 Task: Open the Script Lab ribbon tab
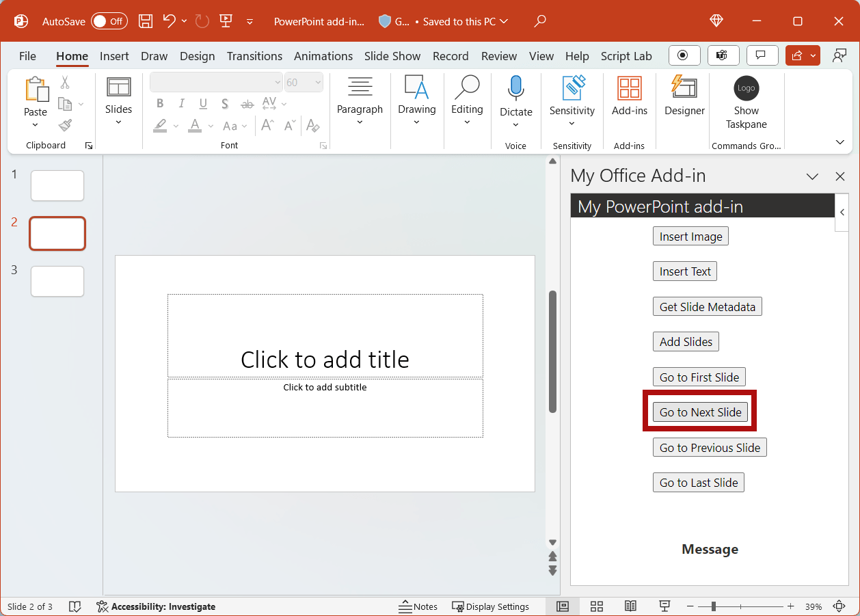coord(626,56)
